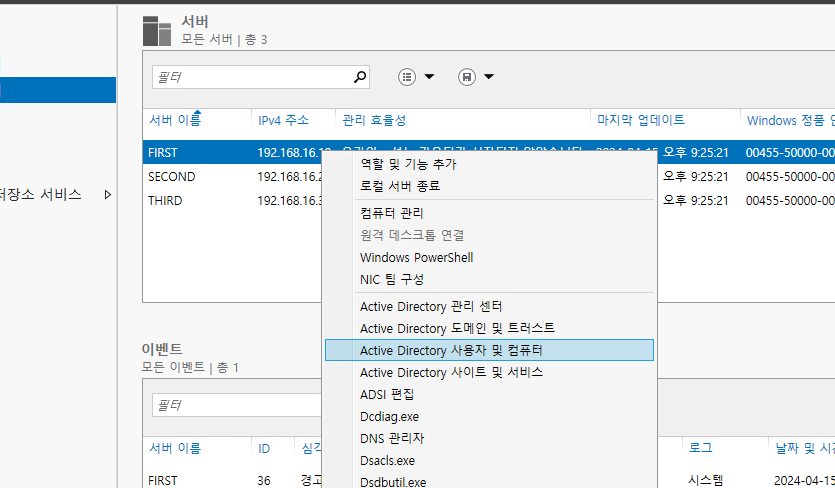Open Active Directory 도메인 및 트러스트
The height and width of the screenshot is (488, 835).
point(457,328)
